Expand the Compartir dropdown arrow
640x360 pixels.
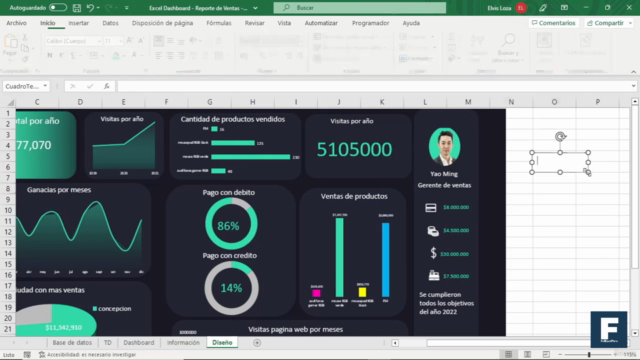[x=630, y=23]
